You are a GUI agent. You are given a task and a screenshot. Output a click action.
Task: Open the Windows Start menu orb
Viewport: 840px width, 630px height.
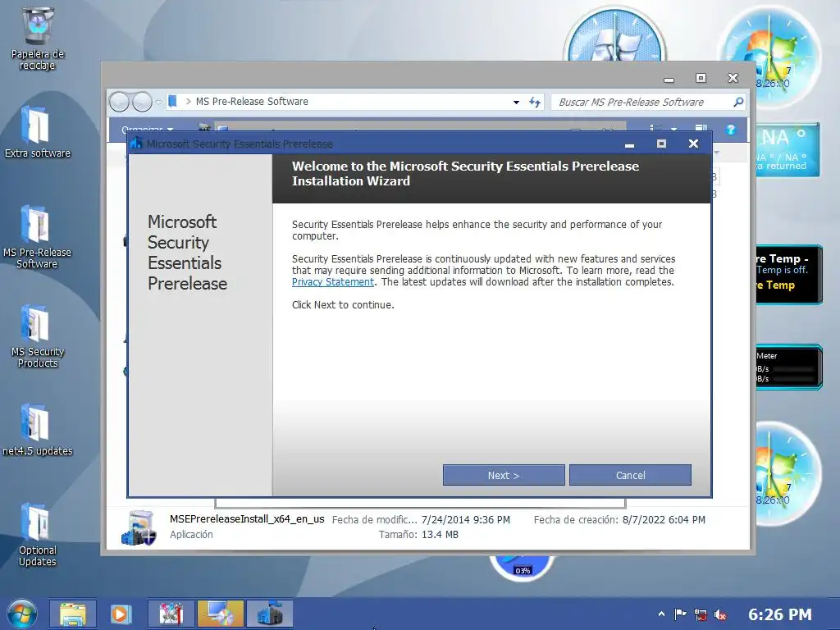[x=22, y=614]
